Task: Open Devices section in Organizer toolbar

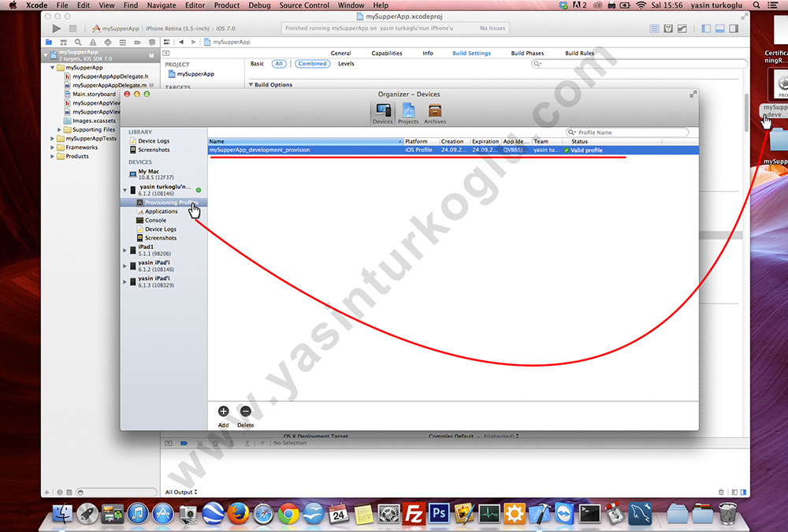Action: pos(382,113)
